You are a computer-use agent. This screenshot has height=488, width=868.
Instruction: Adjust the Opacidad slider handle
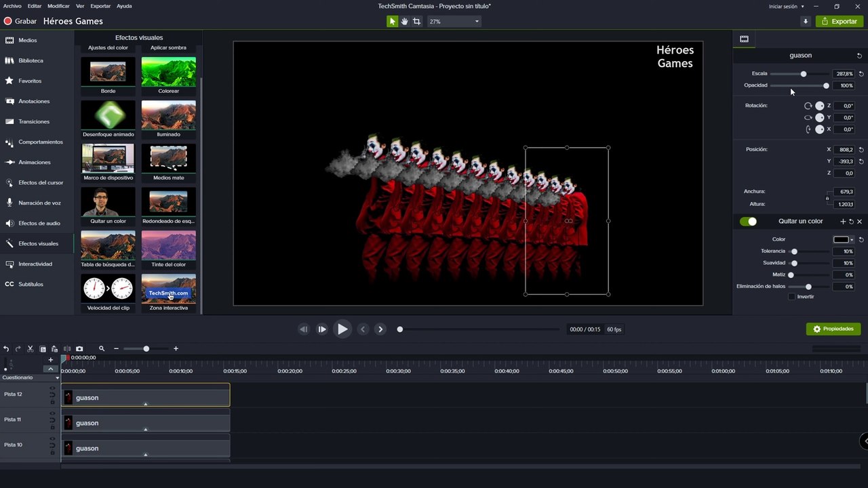(x=826, y=85)
